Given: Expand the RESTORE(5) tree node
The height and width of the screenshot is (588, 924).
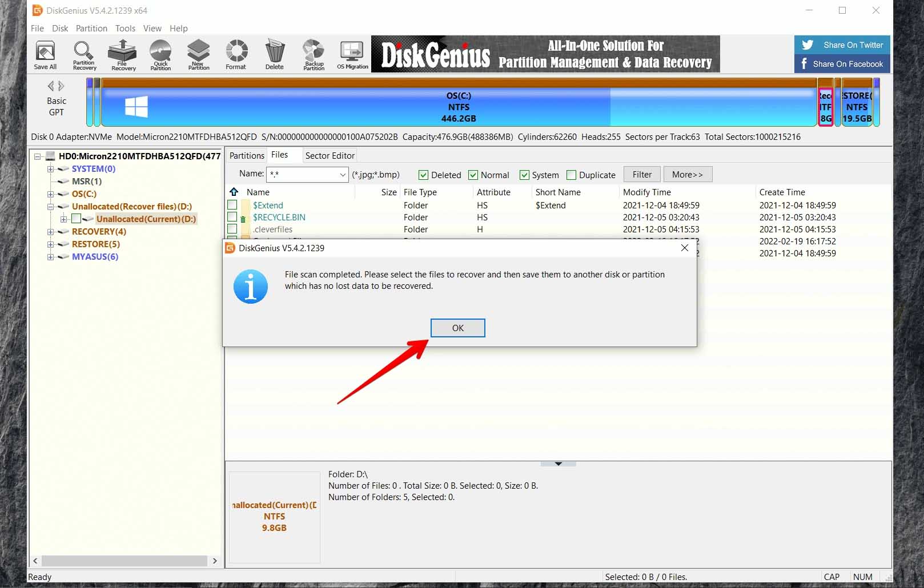Looking at the screenshot, I should (x=50, y=244).
